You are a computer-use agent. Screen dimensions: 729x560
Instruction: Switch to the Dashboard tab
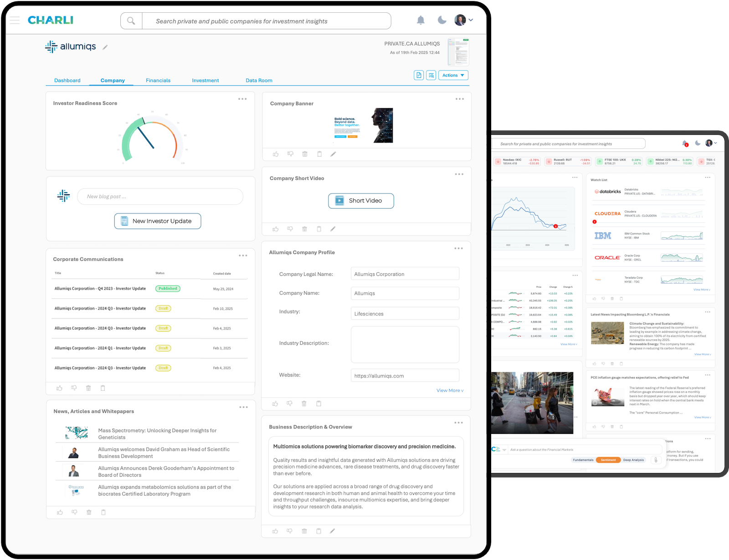point(67,81)
